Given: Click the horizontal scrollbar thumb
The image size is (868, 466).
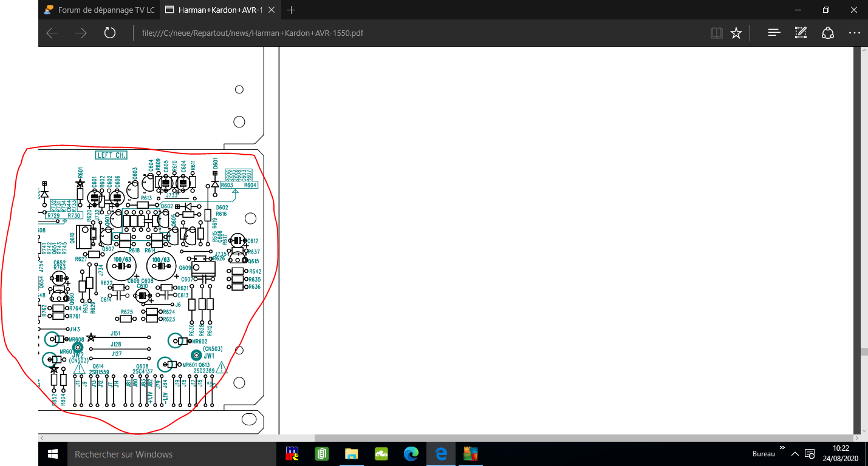Looking at the screenshot, I should tap(583, 438).
